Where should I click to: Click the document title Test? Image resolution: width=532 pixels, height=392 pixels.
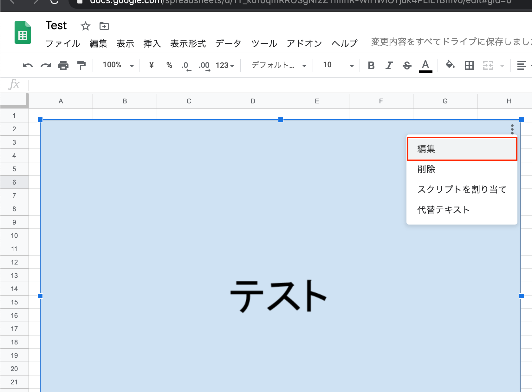[x=56, y=25]
